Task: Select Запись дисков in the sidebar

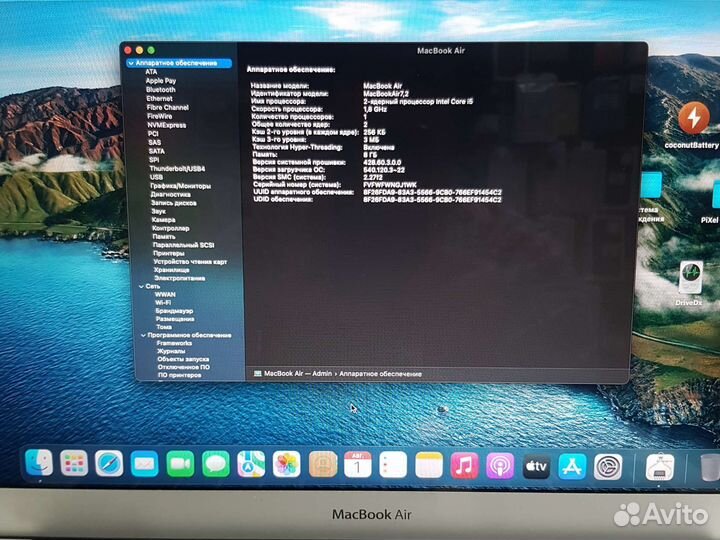Action: tap(174, 202)
